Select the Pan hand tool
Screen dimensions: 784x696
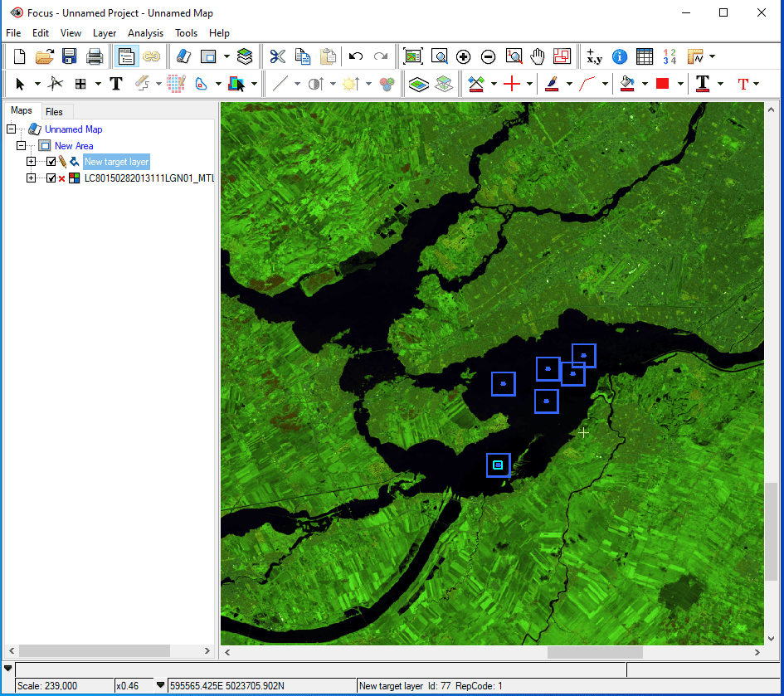click(x=538, y=56)
